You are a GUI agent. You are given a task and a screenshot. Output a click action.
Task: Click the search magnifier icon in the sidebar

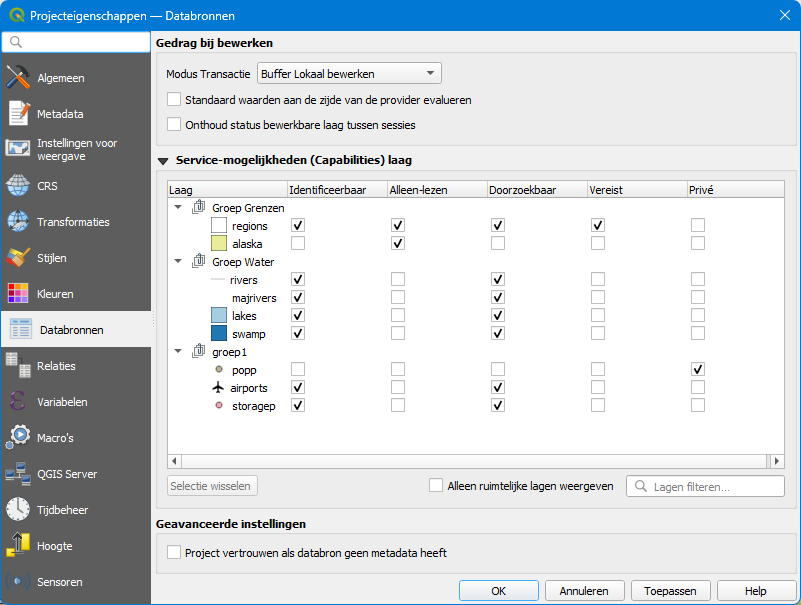click(x=16, y=42)
